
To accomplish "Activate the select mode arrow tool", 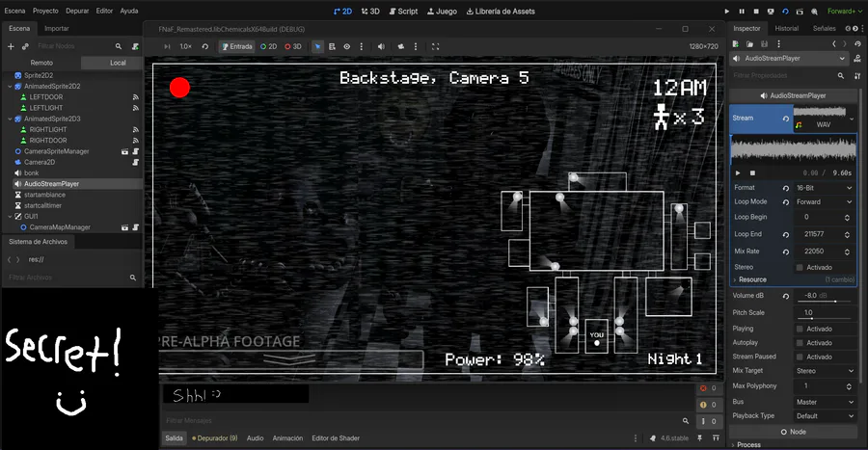I will coord(317,47).
